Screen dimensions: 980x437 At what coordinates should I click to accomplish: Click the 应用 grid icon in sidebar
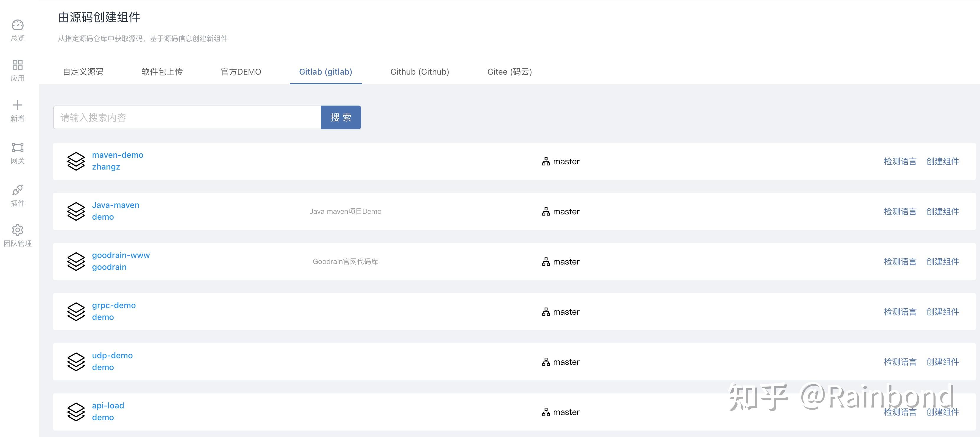[x=17, y=65]
